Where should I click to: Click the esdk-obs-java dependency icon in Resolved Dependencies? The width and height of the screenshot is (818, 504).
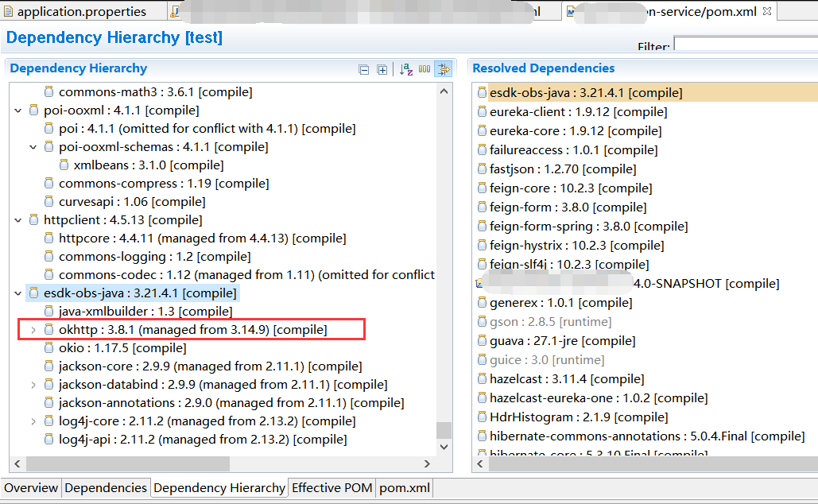coord(482,92)
